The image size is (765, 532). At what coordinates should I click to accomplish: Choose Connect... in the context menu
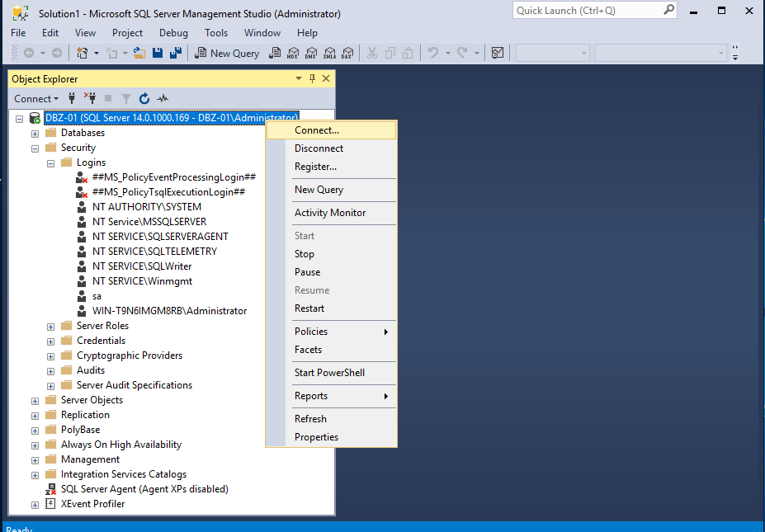pyautogui.click(x=331, y=130)
